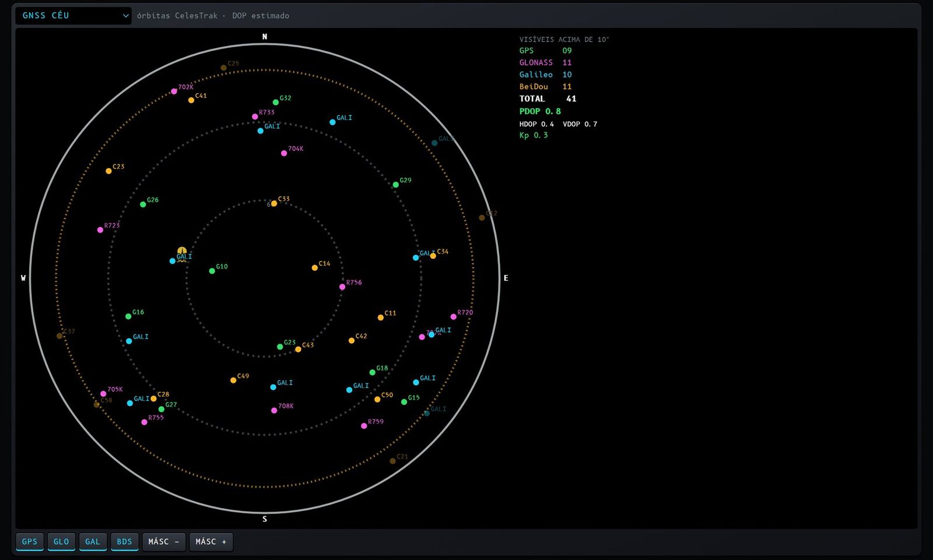Toggle the BDS constellation filter
The height and width of the screenshot is (560, 933).
[x=124, y=542]
